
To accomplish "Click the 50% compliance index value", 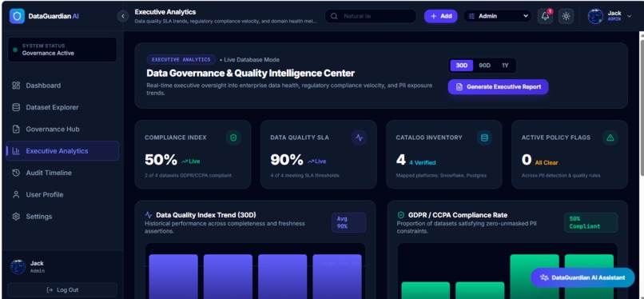I will point(161,159).
